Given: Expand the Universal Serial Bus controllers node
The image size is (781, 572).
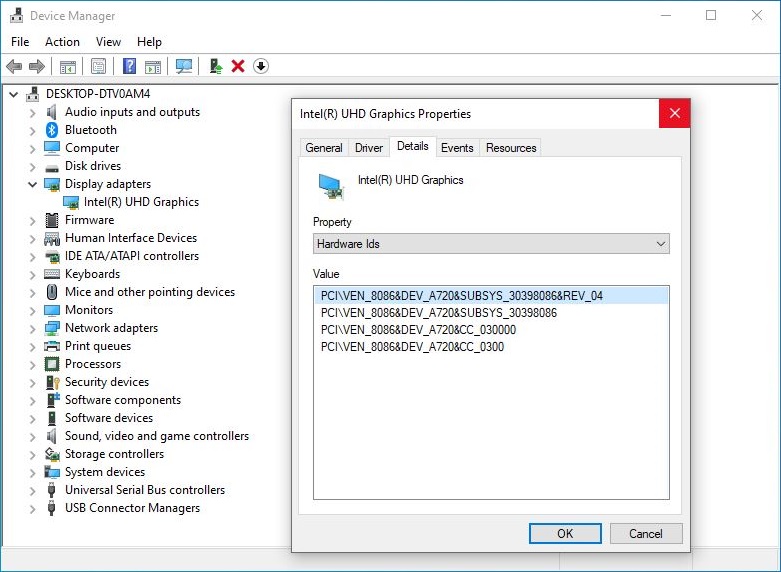Looking at the screenshot, I should pos(33,490).
